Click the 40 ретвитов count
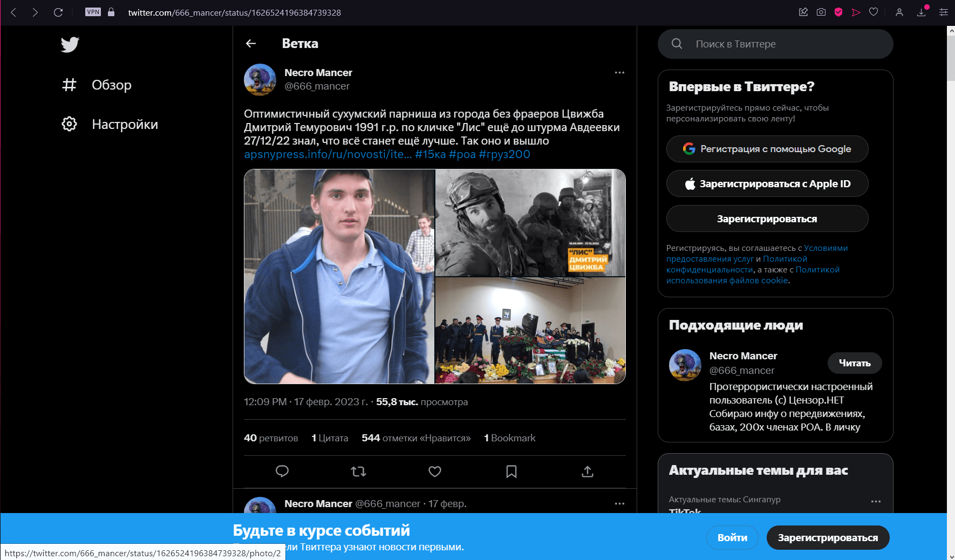Image resolution: width=955 pixels, height=560 pixels. pyautogui.click(x=271, y=438)
